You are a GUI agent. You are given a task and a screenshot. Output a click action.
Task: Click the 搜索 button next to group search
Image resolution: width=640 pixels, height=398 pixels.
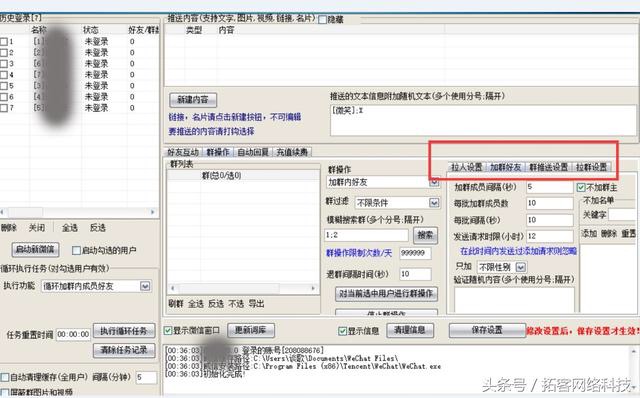pyautogui.click(x=425, y=235)
